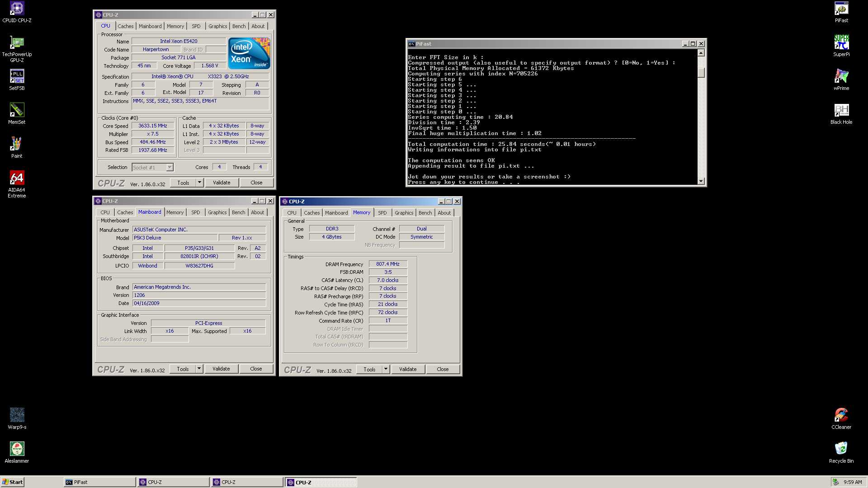Click Tools button in Memory window
868x488 pixels.
[369, 369]
